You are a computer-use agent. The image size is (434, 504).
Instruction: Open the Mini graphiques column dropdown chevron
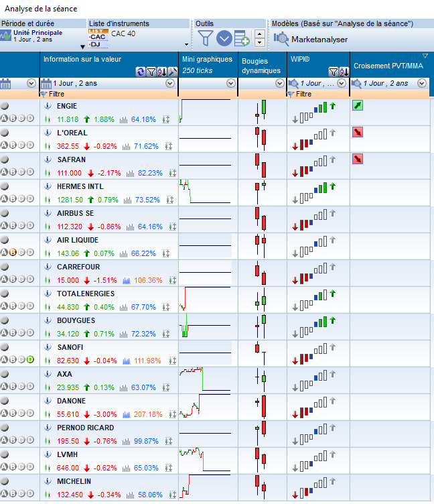point(230,84)
